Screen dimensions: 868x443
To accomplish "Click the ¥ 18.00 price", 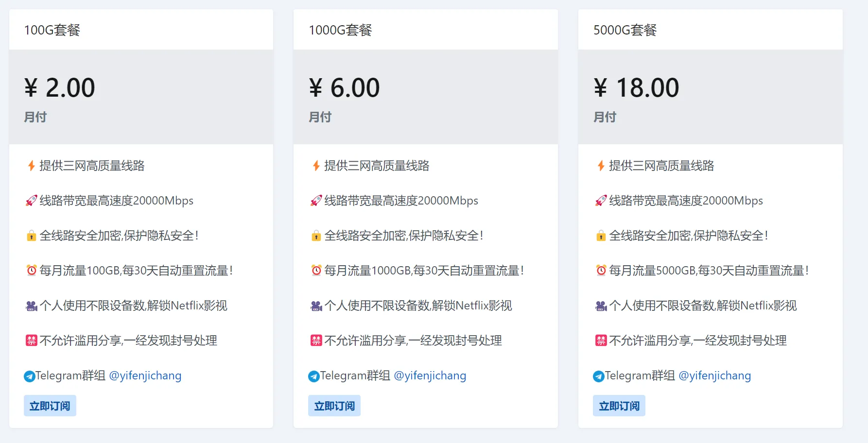I will click(636, 88).
